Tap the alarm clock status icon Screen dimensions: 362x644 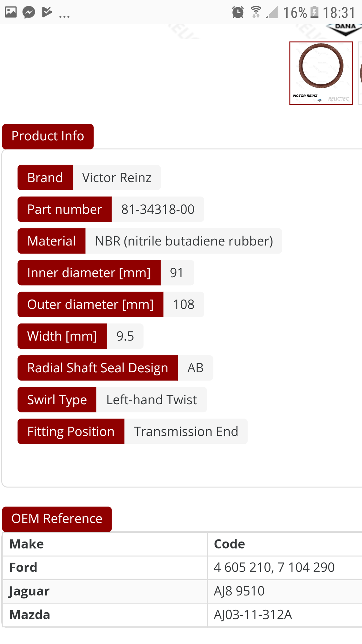pyautogui.click(x=238, y=12)
